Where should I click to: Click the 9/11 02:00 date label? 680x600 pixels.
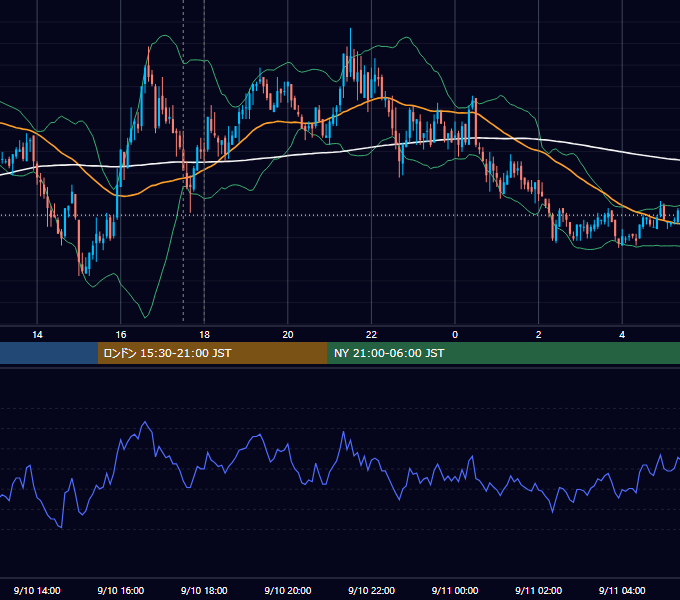coord(539,590)
